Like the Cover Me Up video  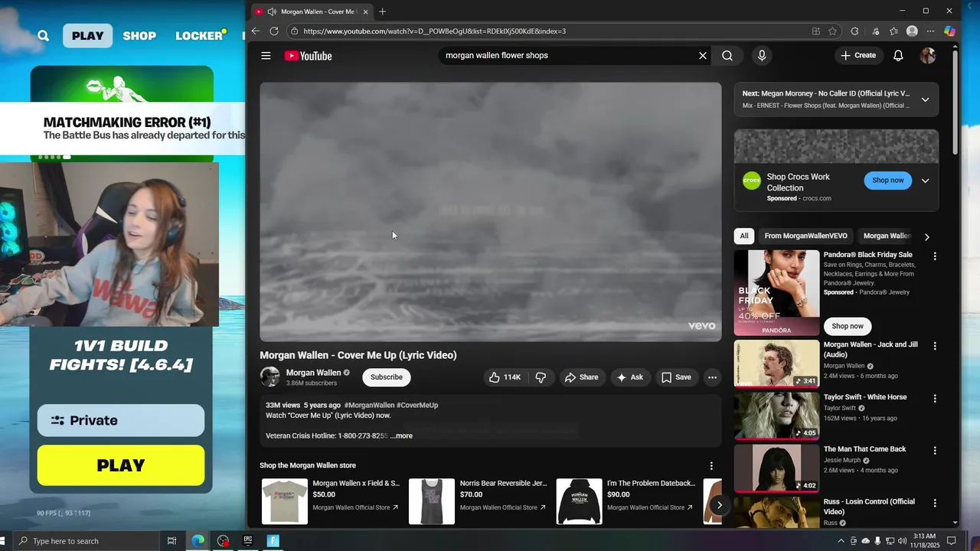(x=504, y=377)
